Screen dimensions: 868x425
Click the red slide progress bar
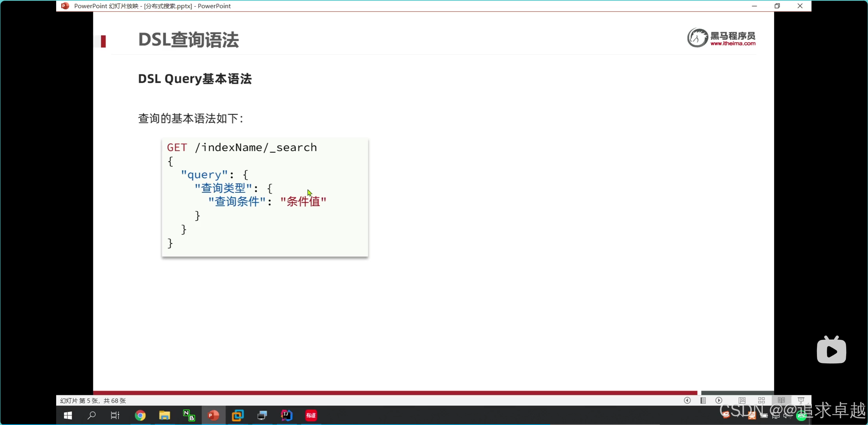[x=395, y=393]
